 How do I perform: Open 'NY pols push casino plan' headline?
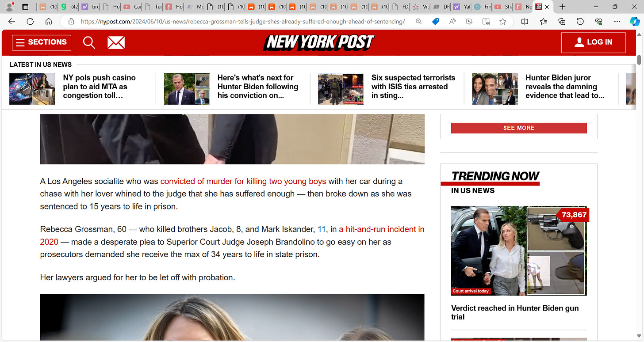[100, 87]
